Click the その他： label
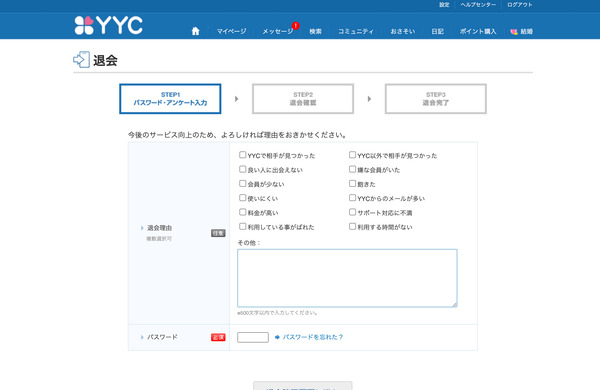Viewport: 600px width, 390px height. [249, 243]
